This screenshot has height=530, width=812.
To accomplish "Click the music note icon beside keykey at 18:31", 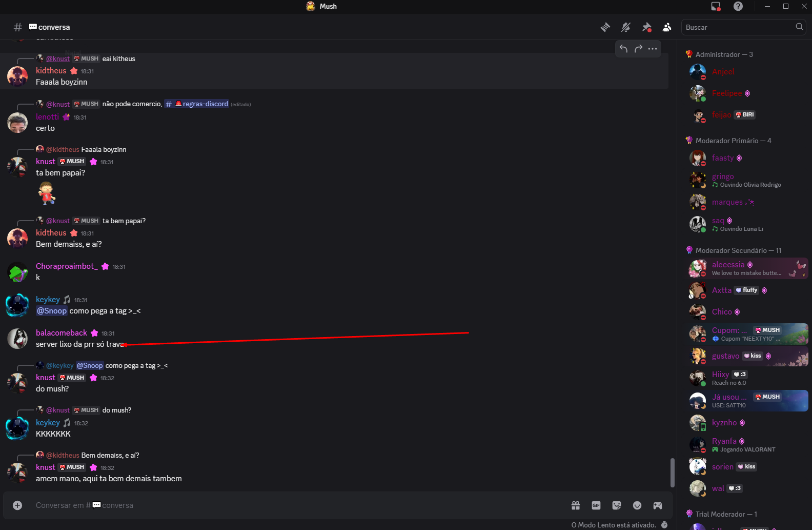I will tap(67, 300).
